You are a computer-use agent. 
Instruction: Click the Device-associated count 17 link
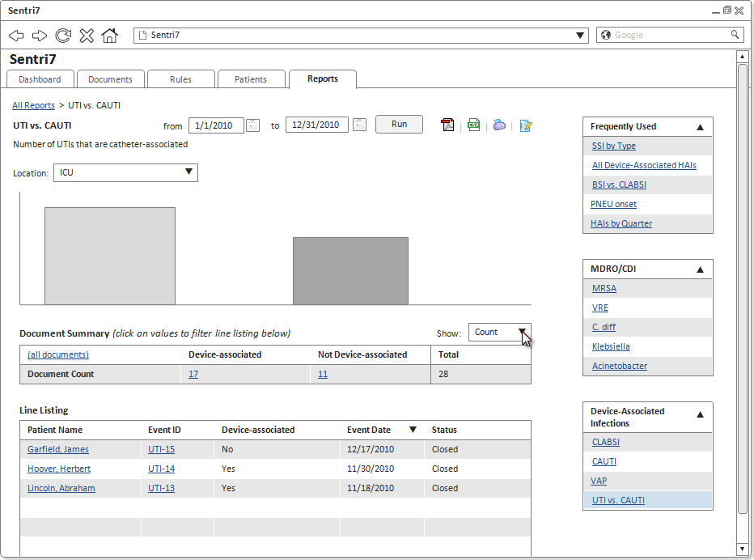point(193,374)
